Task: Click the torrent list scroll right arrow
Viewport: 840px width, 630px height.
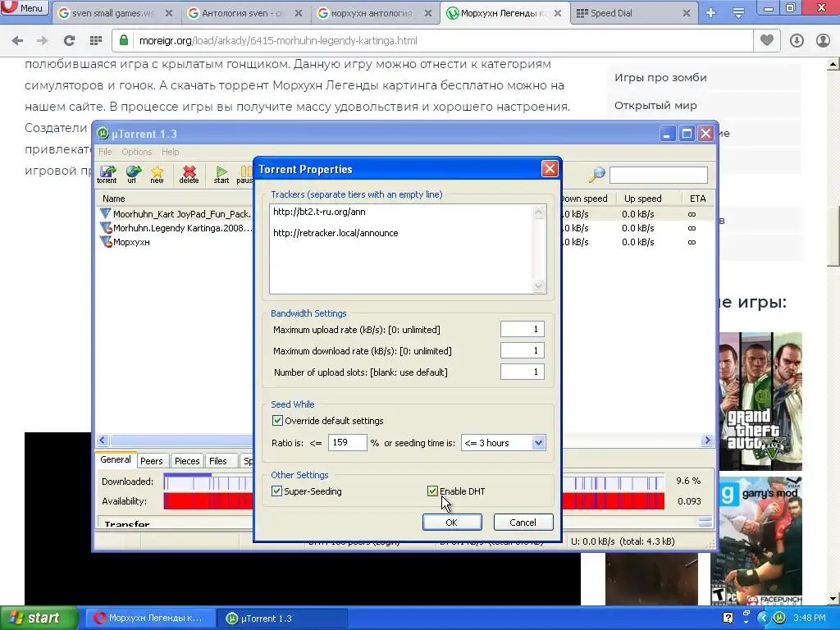Action: click(x=708, y=441)
